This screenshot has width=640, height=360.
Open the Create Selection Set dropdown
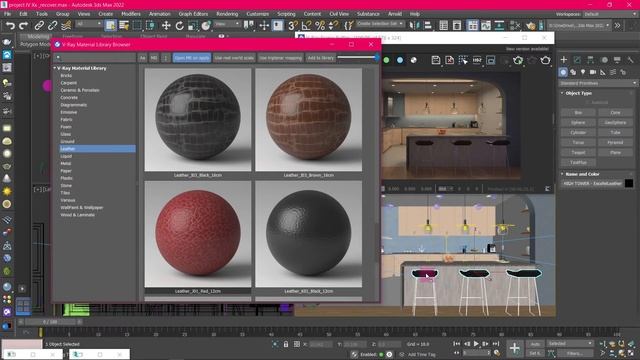coord(380,24)
